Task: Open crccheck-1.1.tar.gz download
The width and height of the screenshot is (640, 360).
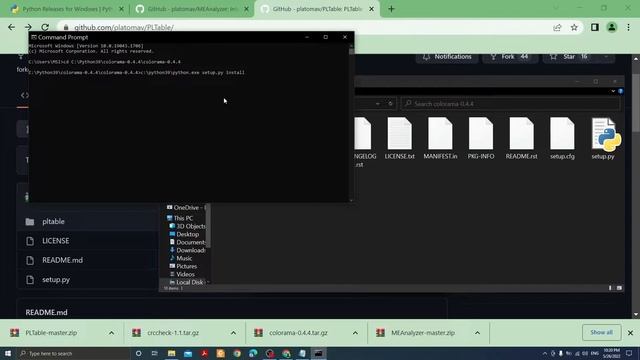Action: coord(173,333)
